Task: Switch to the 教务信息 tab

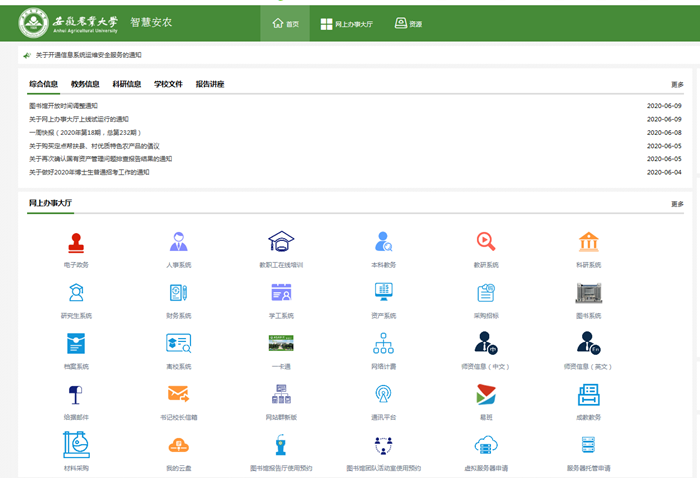Action: click(x=85, y=84)
